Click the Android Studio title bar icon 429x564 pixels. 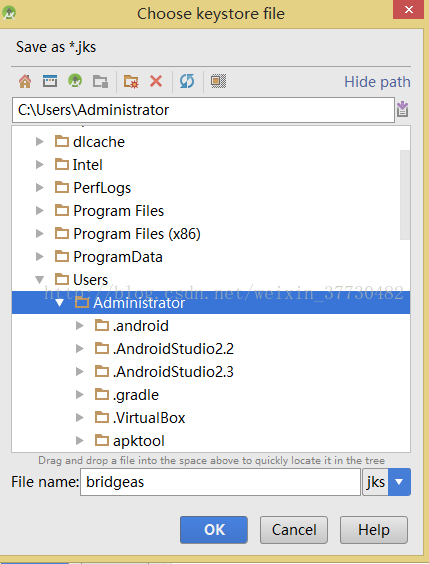click(8, 13)
